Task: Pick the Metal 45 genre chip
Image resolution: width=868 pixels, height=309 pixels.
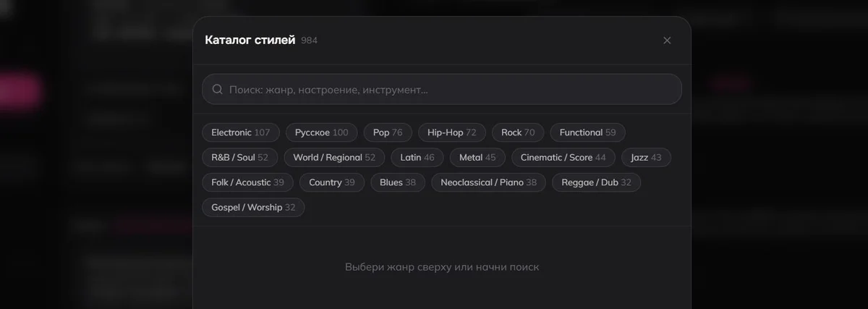Action: (x=477, y=158)
